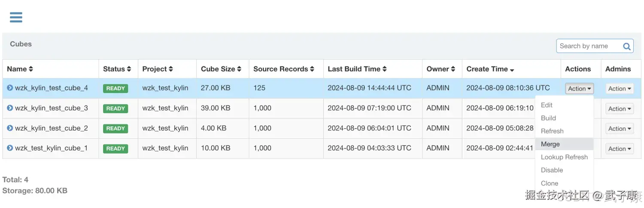
Task: Select Build in the Action dropdown menu
Action: (x=548, y=118)
